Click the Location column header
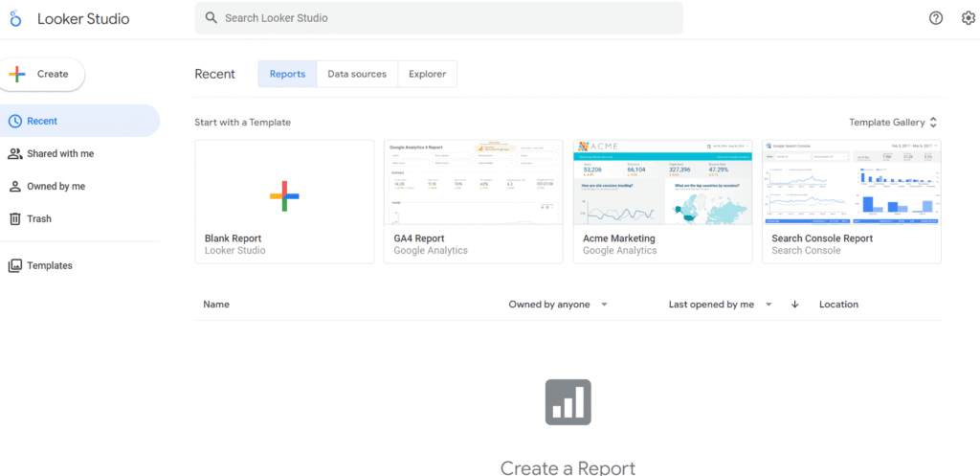 [x=838, y=305]
